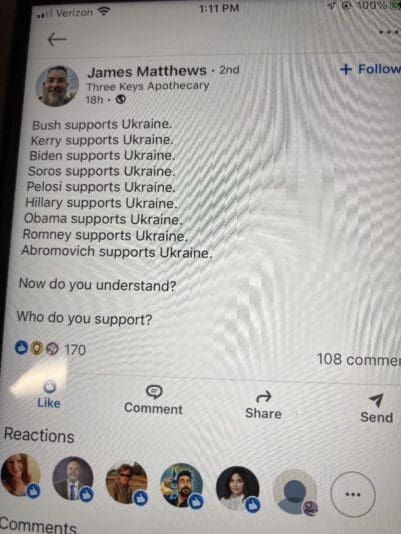Open the dark-haired woman reactor avatar
Screen dimensions: 401x534
click(237, 488)
